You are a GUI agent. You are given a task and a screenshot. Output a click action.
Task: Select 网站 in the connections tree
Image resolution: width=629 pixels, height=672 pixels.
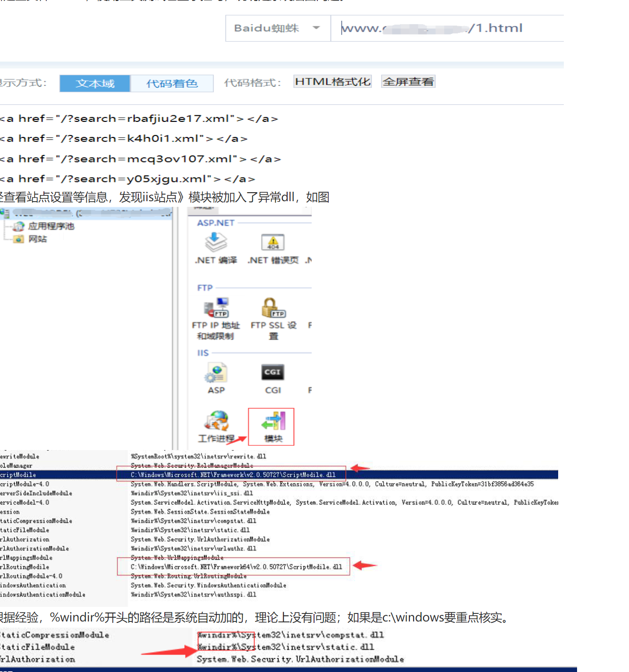tap(37, 239)
